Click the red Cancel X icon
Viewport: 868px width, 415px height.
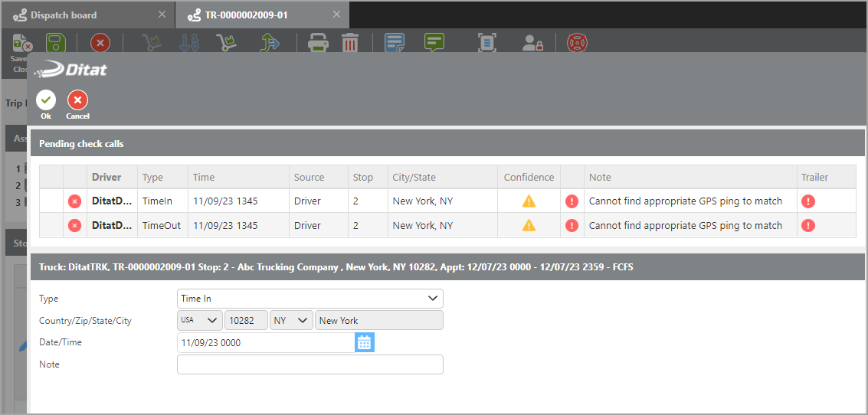tap(77, 100)
